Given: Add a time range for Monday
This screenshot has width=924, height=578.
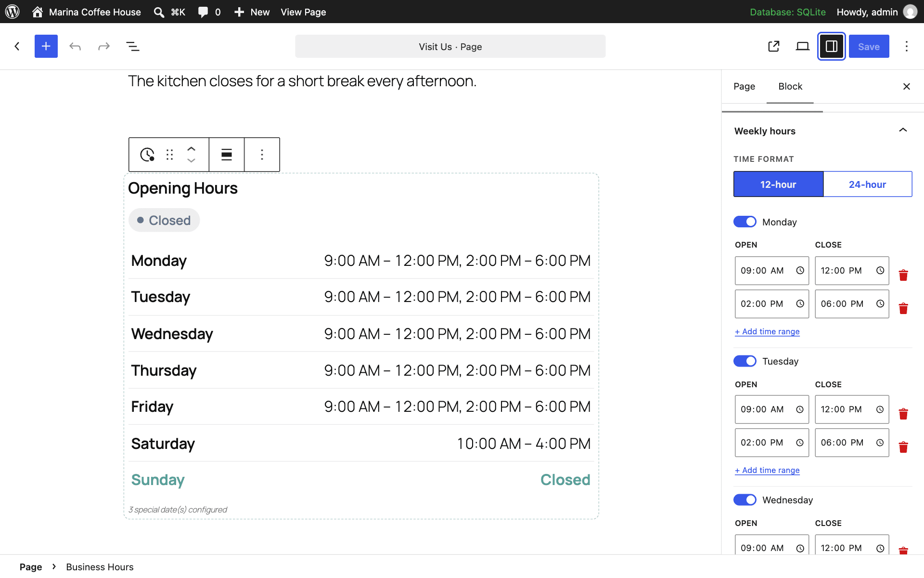Looking at the screenshot, I should coord(767,331).
